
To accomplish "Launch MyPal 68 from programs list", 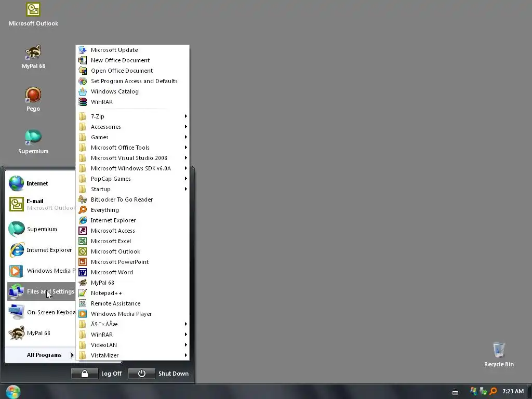I will pos(132,283).
